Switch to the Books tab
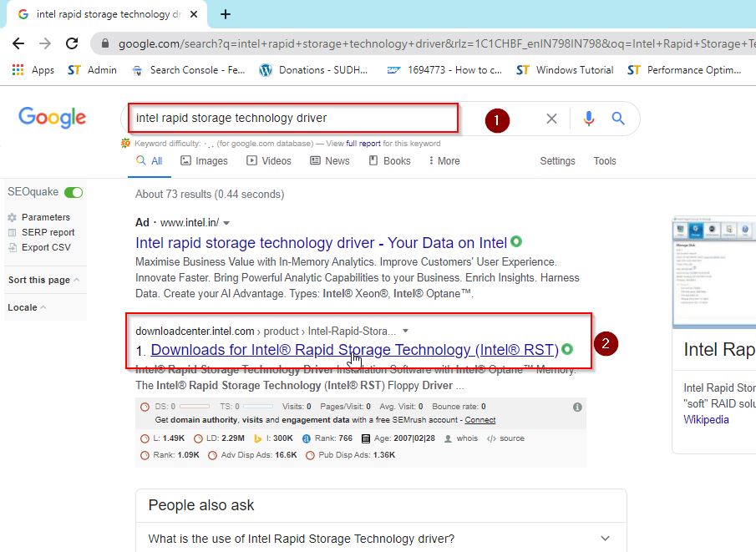 (x=389, y=161)
